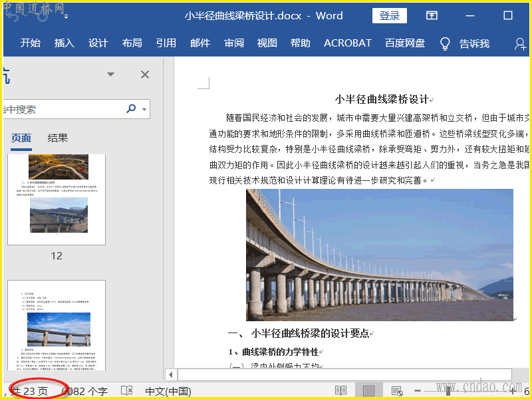Image resolution: width=532 pixels, height=399 pixels.
Task: Open the 引用 ribbon tab
Action: pos(166,43)
